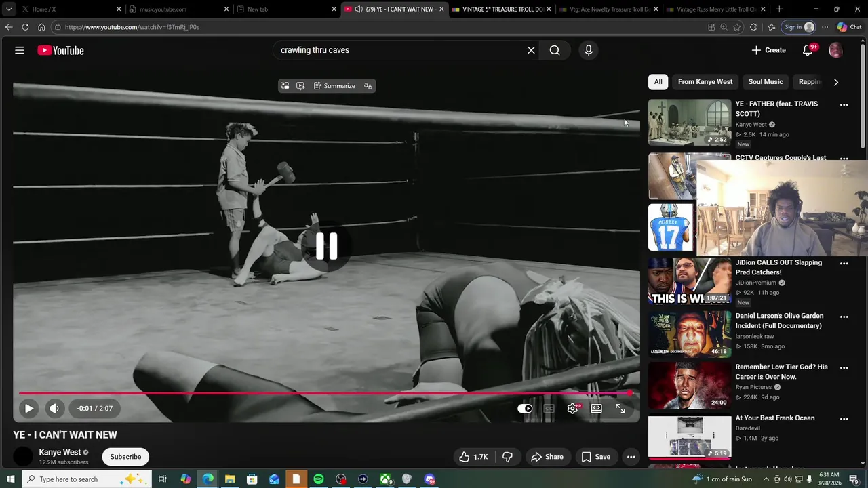Toggle the autoplay switch in player
Image resolution: width=868 pixels, height=488 pixels.
click(525, 409)
